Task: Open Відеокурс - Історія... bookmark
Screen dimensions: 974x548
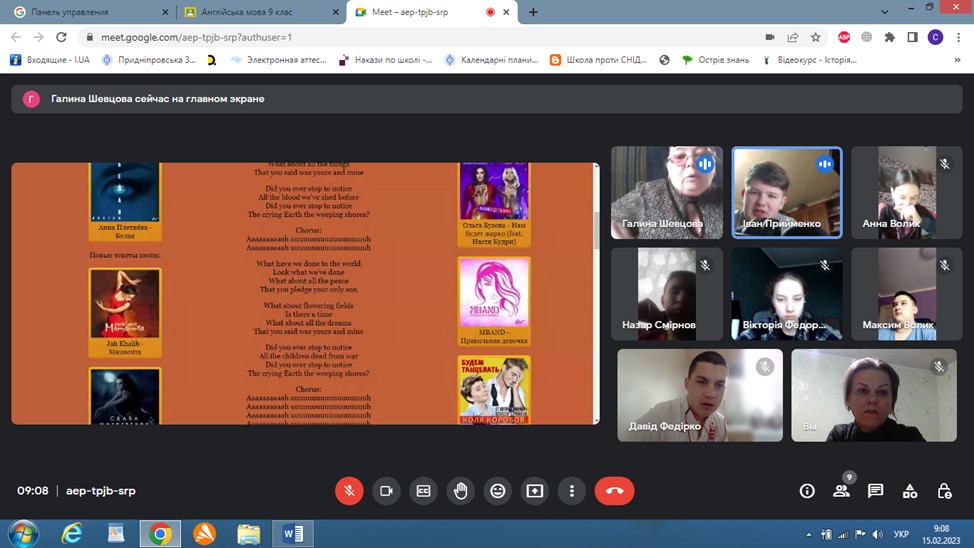Action: (809, 60)
